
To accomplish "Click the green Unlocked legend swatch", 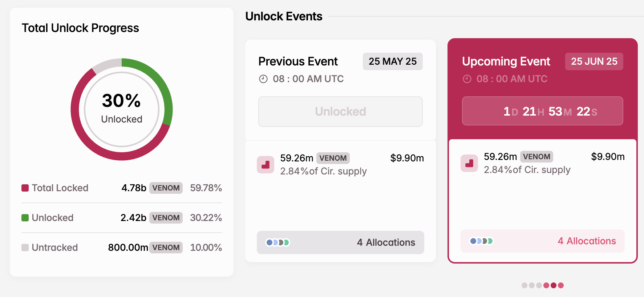I will coord(25,217).
